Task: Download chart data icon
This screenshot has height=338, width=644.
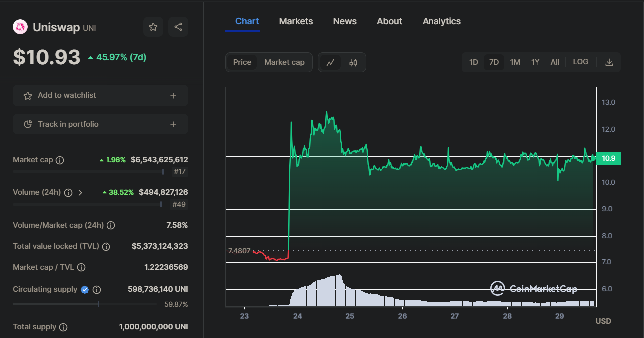Action: pyautogui.click(x=609, y=62)
